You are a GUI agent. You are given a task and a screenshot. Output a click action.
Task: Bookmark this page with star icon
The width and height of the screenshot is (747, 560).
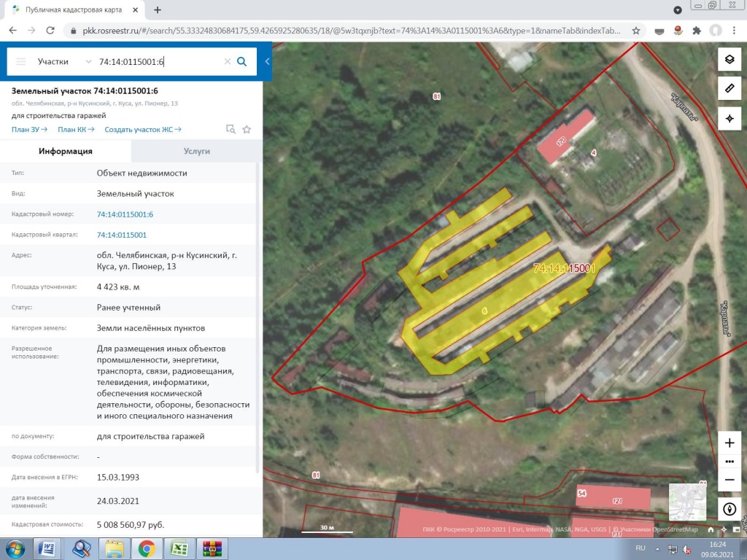[635, 31]
